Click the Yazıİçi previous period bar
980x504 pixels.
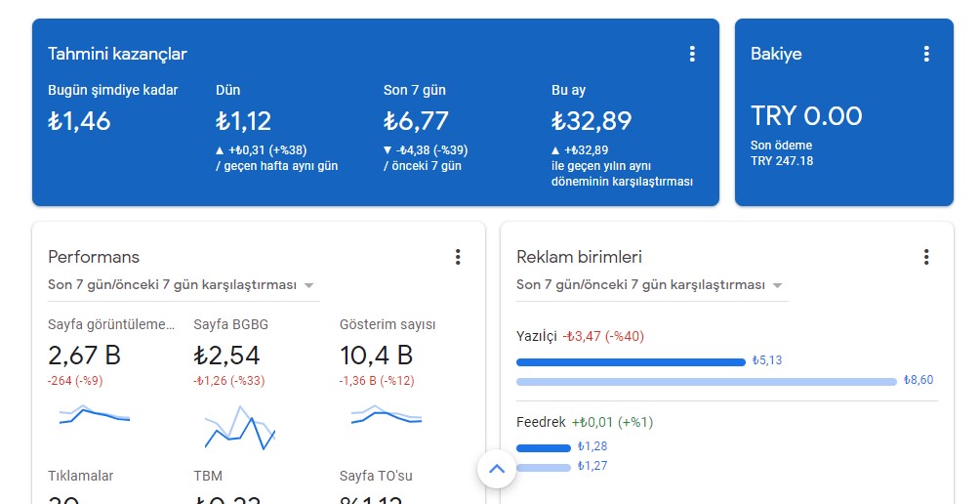click(707, 382)
